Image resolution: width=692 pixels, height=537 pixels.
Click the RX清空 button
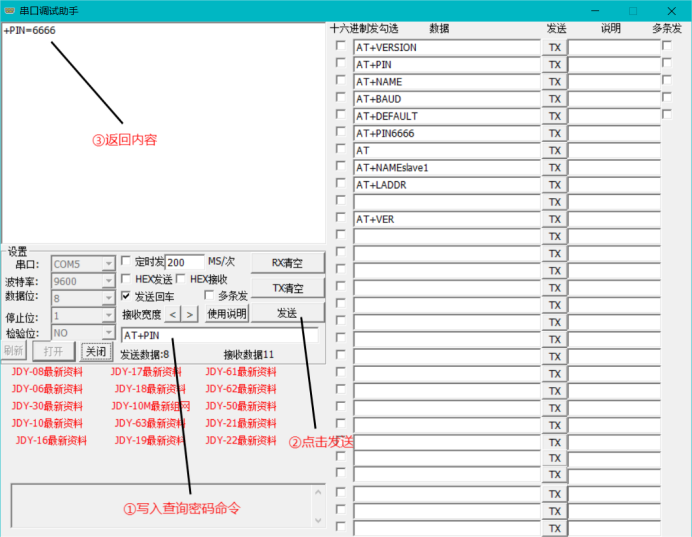point(287,263)
